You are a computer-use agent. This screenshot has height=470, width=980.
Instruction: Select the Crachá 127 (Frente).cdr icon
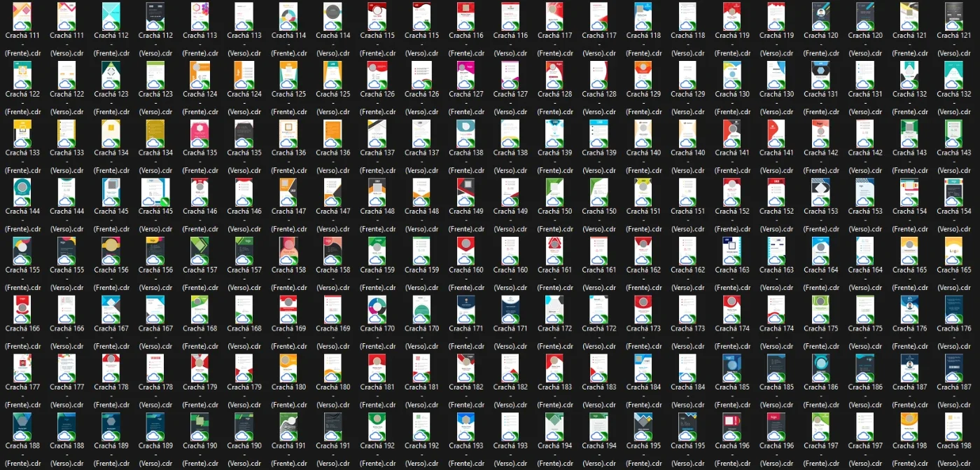(x=465, y=74)
